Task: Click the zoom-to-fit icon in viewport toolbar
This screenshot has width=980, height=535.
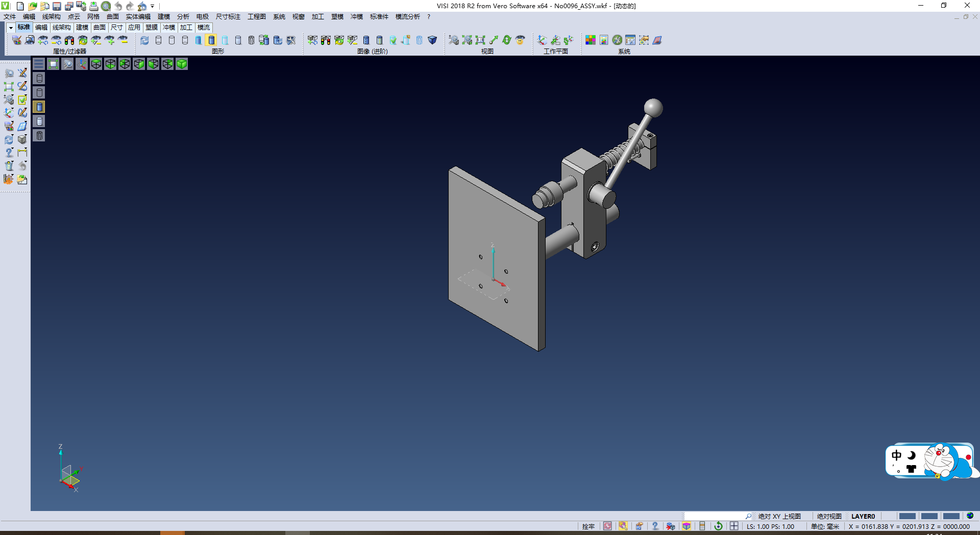Action: (x=53, y=64)
